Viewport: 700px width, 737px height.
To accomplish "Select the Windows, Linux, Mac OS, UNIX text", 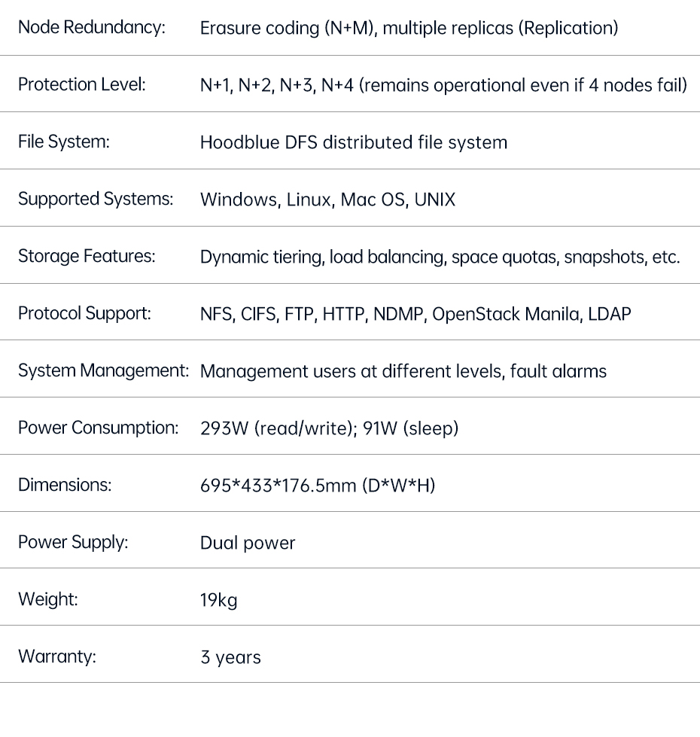I will [x=327, y=200].
